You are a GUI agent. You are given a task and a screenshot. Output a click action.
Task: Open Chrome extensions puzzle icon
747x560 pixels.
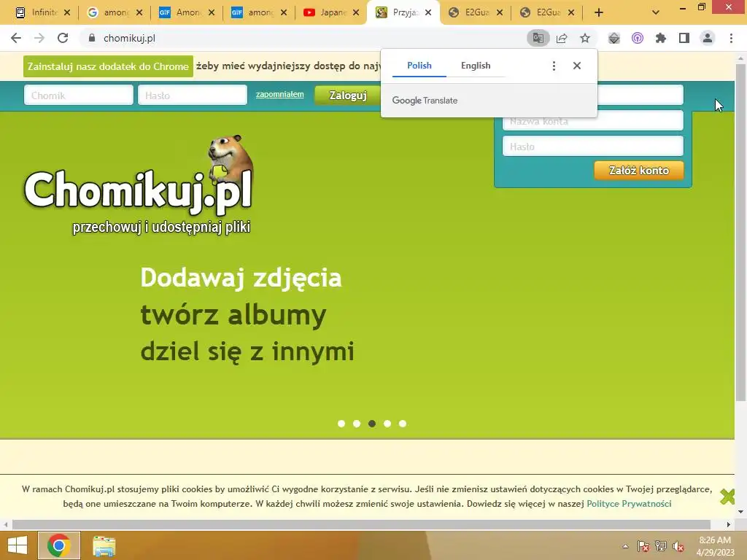[x=661, y=38]
